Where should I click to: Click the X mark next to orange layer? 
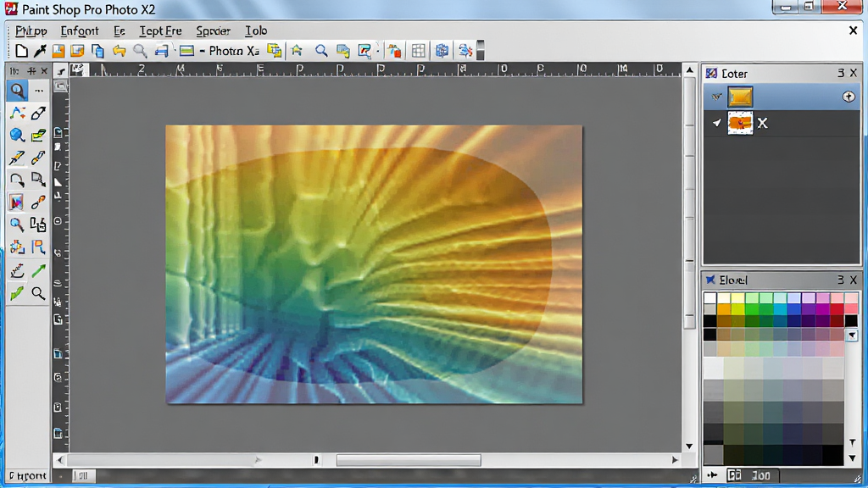762,123
